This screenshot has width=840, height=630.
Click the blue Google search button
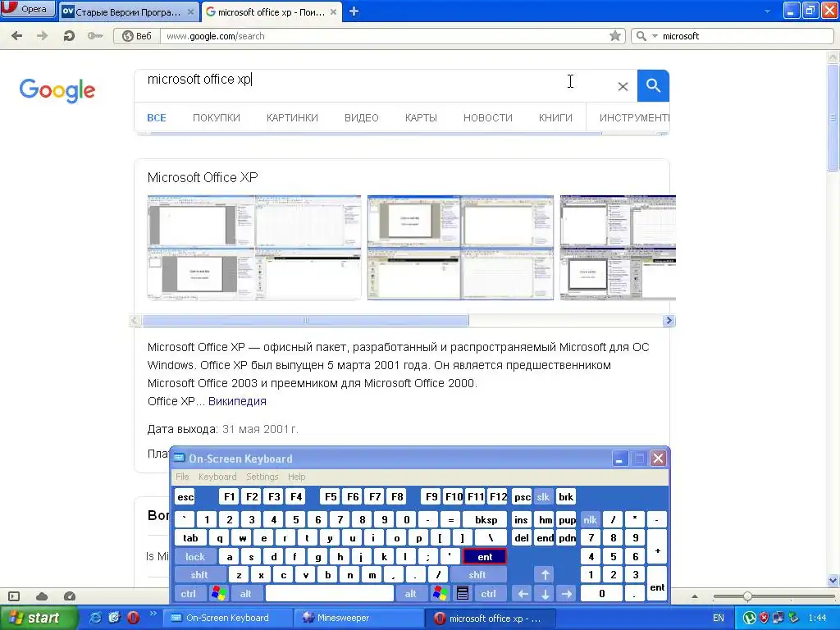click(653, 85)
